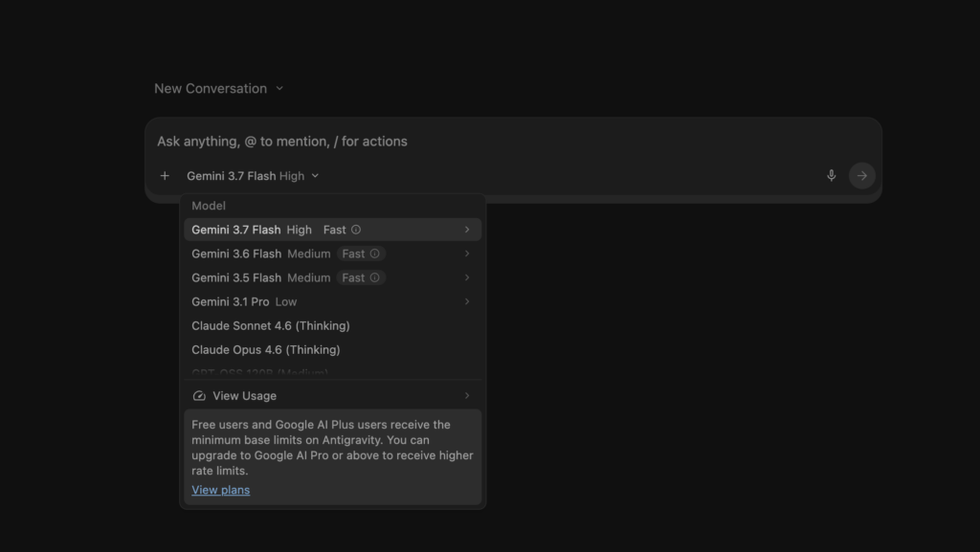Focus the Ask anything input field
This screenshot has width=980, height=552.
[x=513, y=142]
